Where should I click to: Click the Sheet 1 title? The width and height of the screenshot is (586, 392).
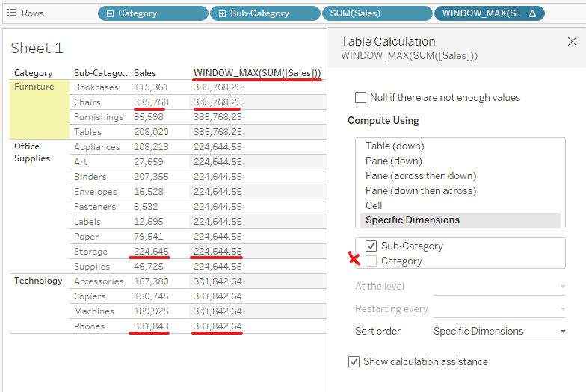click(x=37, y=49)
